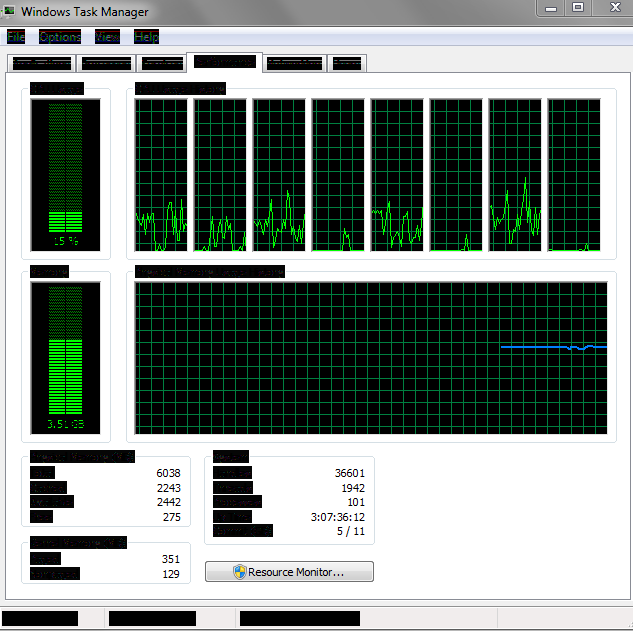Click the shield icon on Resource Monitor button

[239, 572]
